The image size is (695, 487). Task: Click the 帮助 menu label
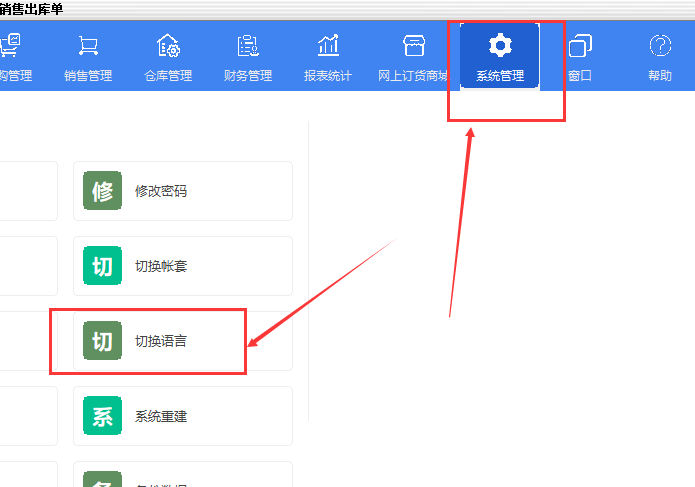(660, 76)
